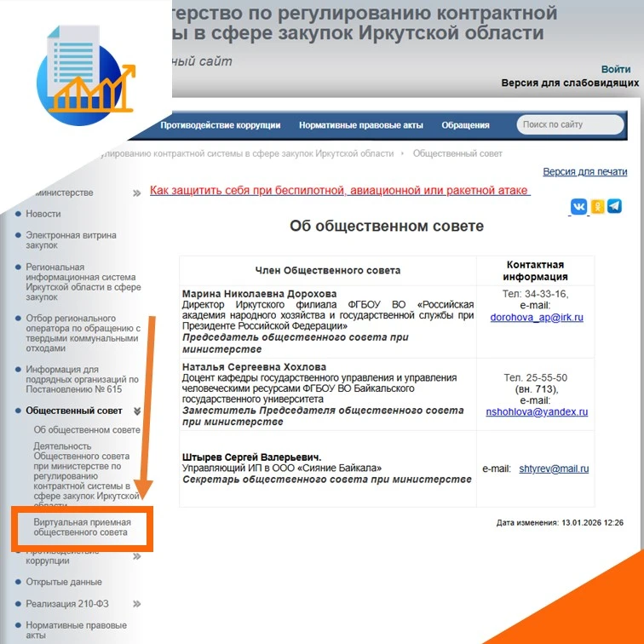Open Нормативные правовые акты top menu
The height and width of the screenshot is (644, 644).
pos(360,125)
